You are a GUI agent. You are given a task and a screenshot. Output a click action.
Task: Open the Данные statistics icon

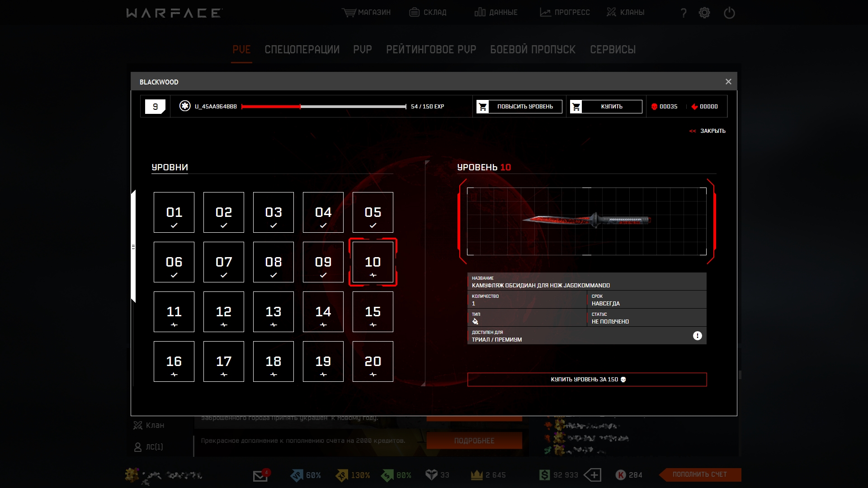coord(480,12)
